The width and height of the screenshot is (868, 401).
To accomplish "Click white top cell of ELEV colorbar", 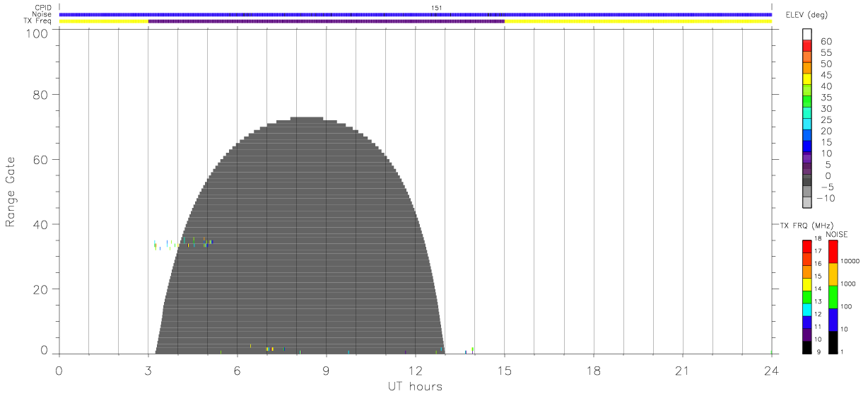I will [x=807, y=34].
